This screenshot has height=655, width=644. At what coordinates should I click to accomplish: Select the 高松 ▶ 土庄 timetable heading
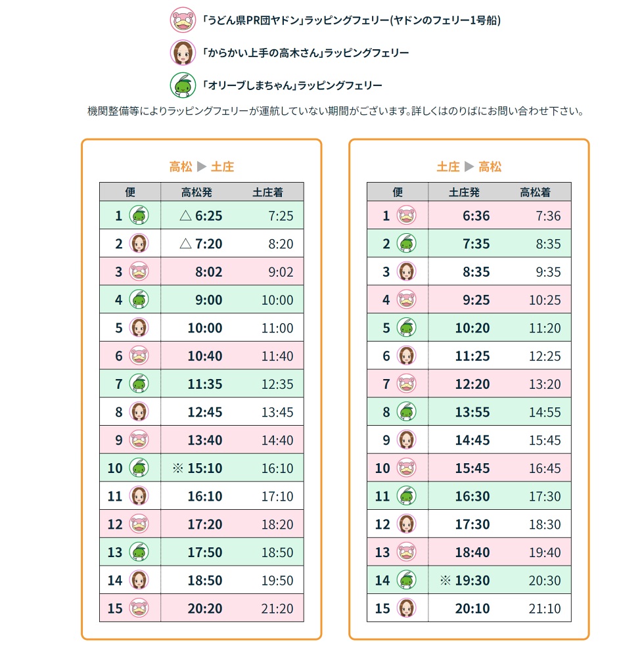click(201, 167)
